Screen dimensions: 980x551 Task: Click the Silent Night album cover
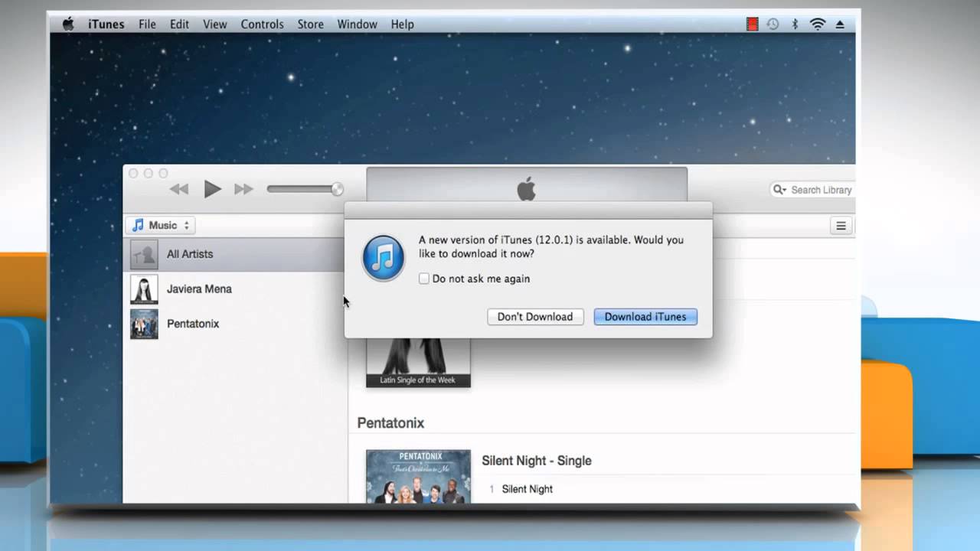tap(418, 476)
